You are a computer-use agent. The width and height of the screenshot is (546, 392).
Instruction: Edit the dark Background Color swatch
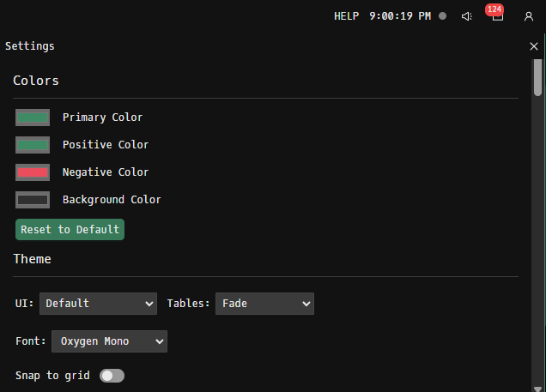pyautogui.click(x=33, y=200)
